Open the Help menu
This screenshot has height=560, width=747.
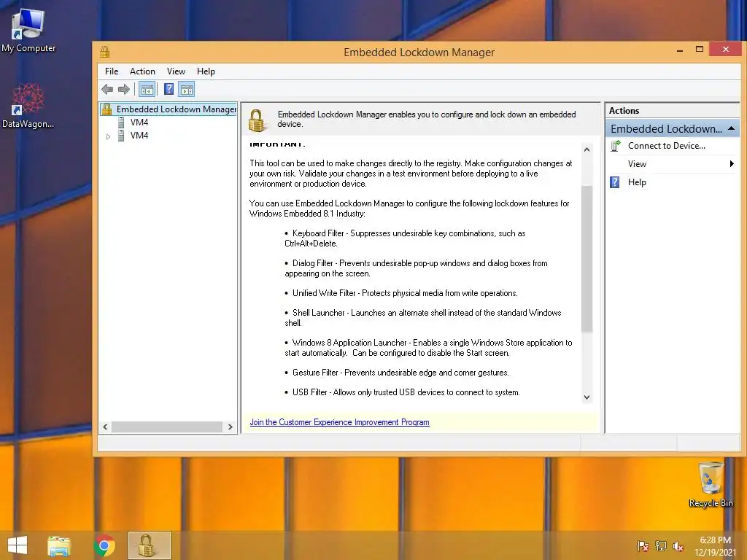(206, 71)
